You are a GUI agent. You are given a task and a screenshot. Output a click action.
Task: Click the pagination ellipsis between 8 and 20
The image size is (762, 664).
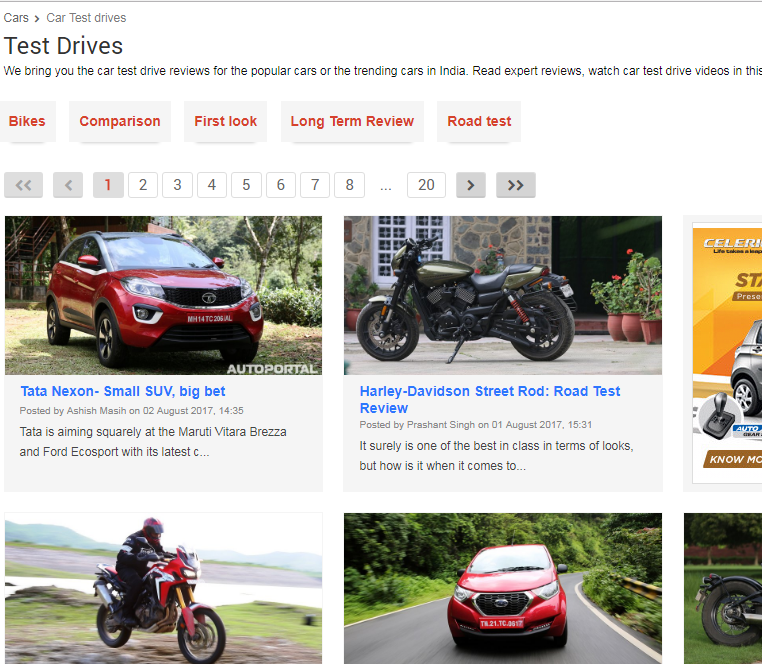(386, 186)
